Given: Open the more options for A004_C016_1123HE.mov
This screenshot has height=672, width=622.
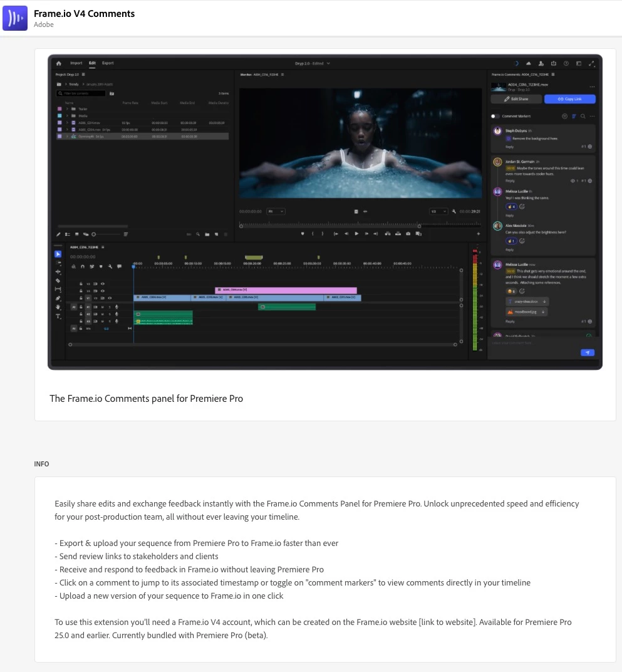Looking at the screenshot, I should pos(592,87).
